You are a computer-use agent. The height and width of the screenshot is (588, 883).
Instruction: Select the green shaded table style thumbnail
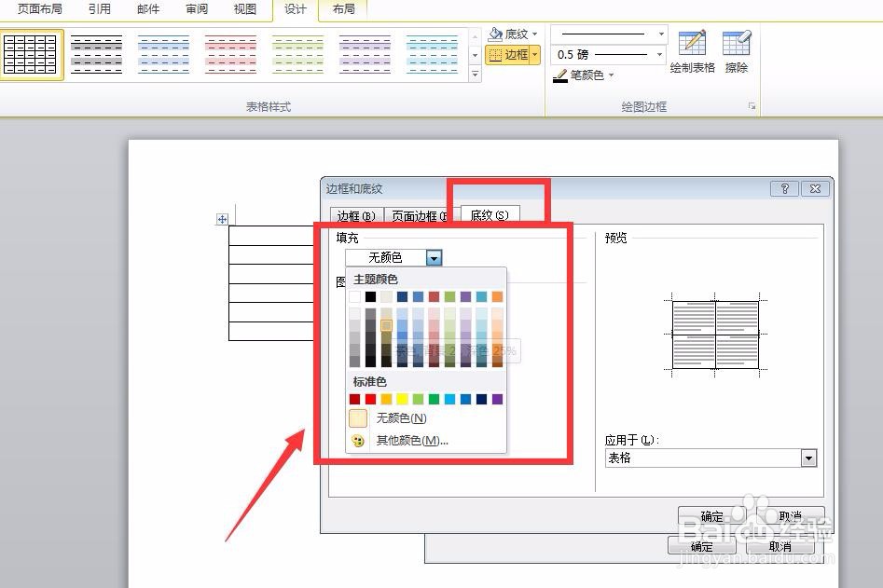click(297, 55)
